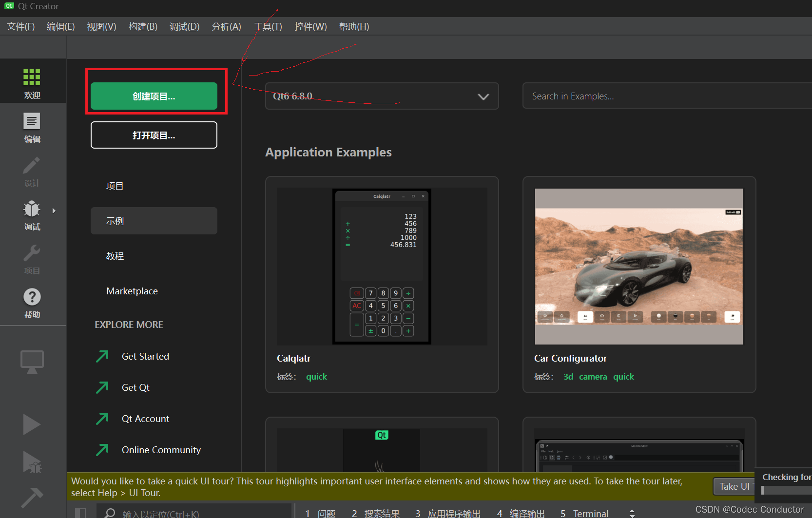Open the 文件(F) menu
This screenshot has width=812, height=518.
coord(20,27)
